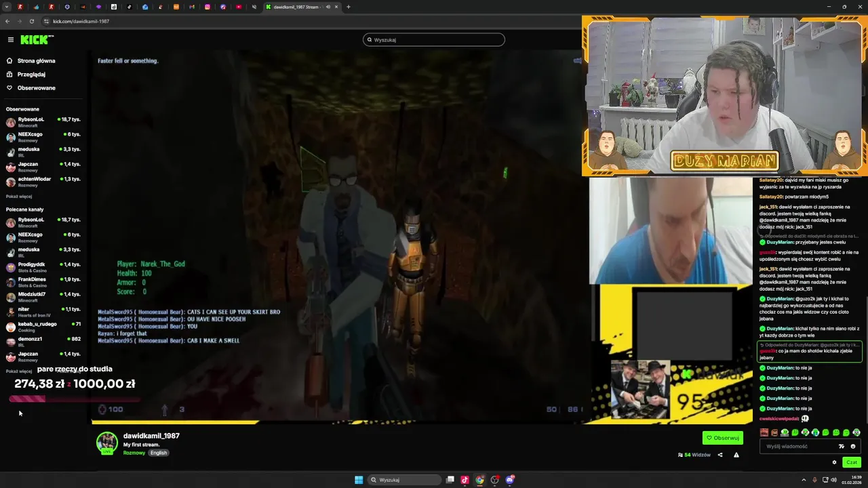
Task: Open demonzz1 IRL channel
Action: (x=43, y=342)
